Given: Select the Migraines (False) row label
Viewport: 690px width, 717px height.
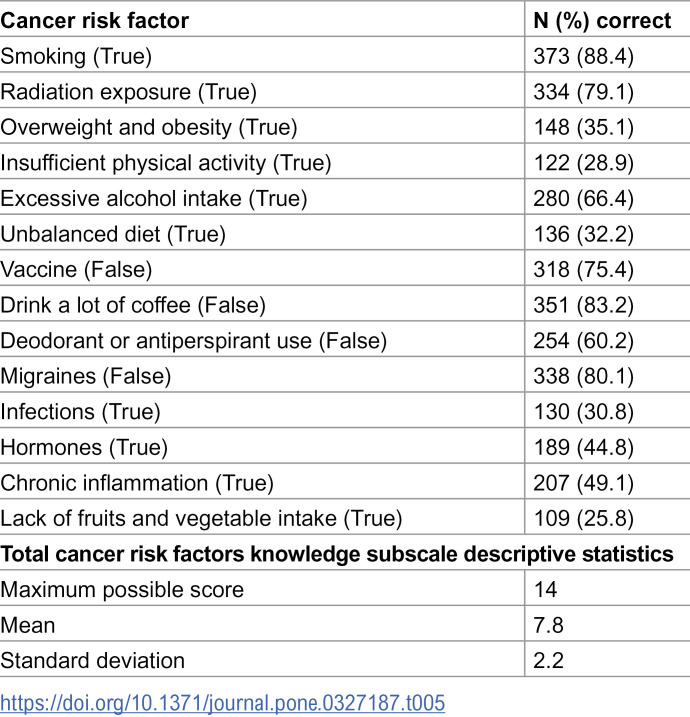Looking at the screenshot, I should tap(86, 376).
